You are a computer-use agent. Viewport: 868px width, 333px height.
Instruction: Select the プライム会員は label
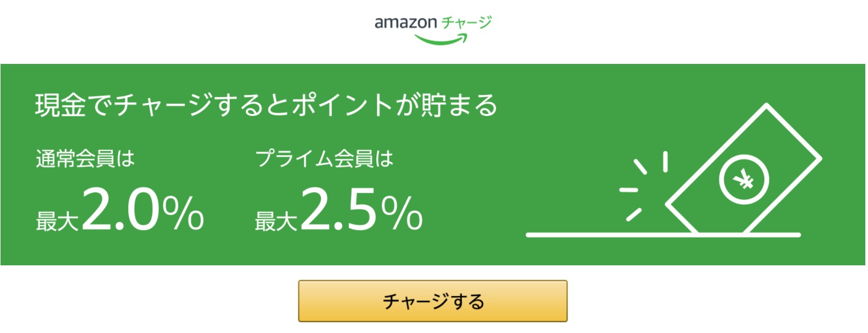point(324,158)
